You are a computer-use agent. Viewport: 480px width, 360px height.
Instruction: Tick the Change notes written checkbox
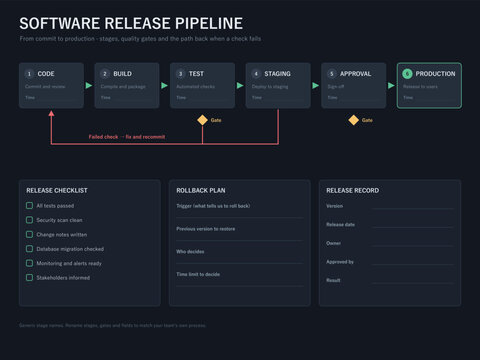click(x=29, y=234)
